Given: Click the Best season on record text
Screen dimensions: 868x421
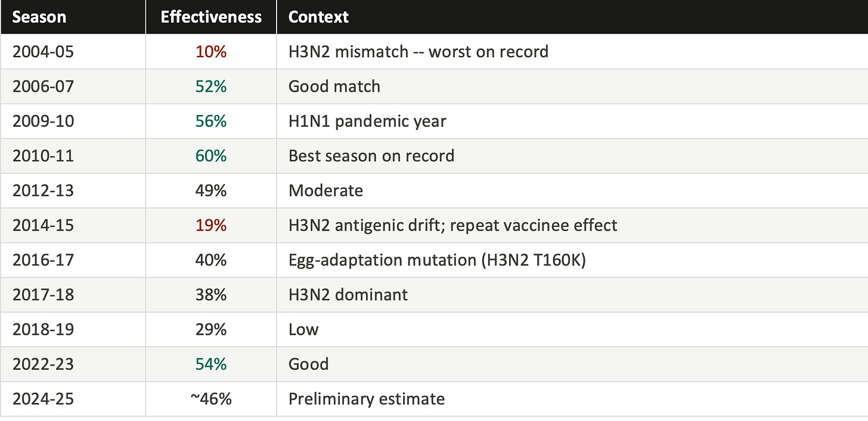Looking at the screenshot, I should pyautogui.click(x=371, y=156).
